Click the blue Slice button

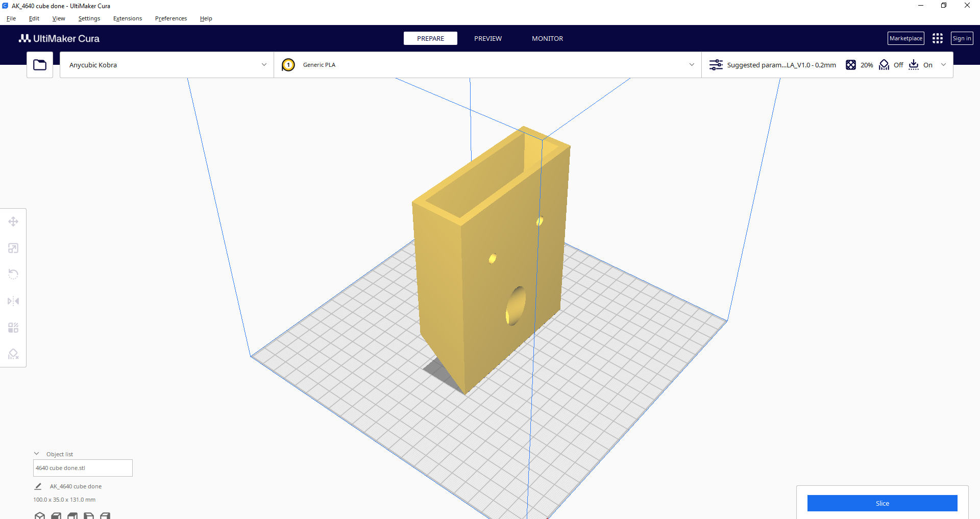tap(883, 503)
